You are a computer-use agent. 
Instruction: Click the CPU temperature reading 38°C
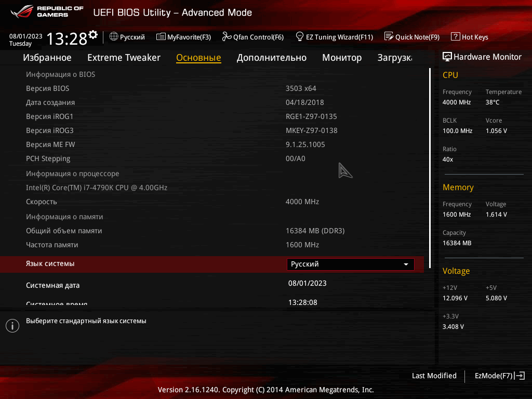493,102
